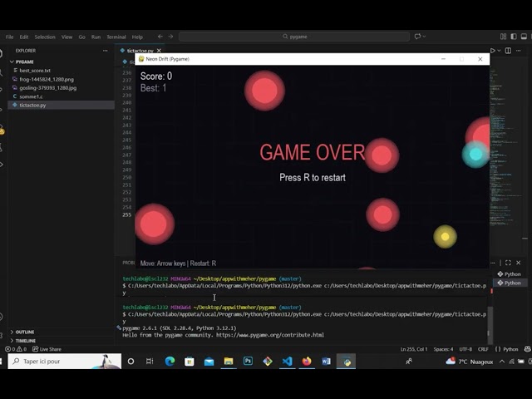Open weather 7°C Nuageux widget
The width and height of the screenshot is (532, 399).
[470, 362]
